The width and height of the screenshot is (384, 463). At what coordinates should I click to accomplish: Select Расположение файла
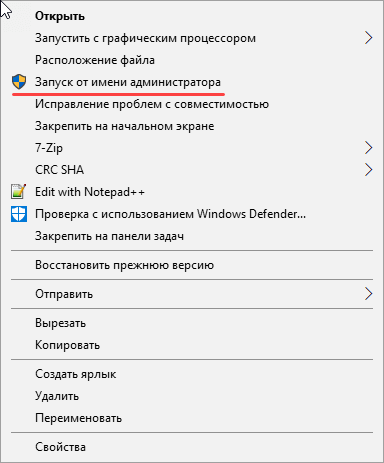[192, 60]
